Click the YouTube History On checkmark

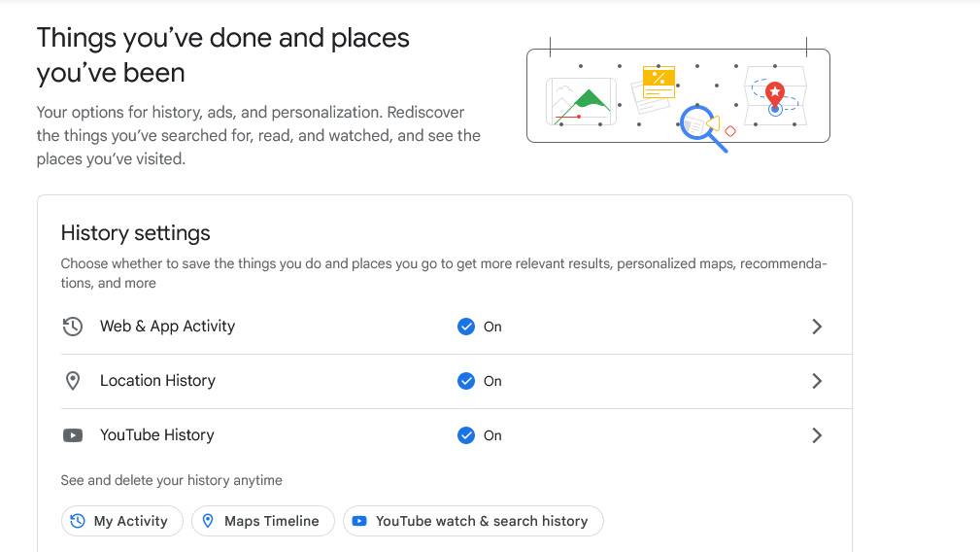click(x=466, y=435)
